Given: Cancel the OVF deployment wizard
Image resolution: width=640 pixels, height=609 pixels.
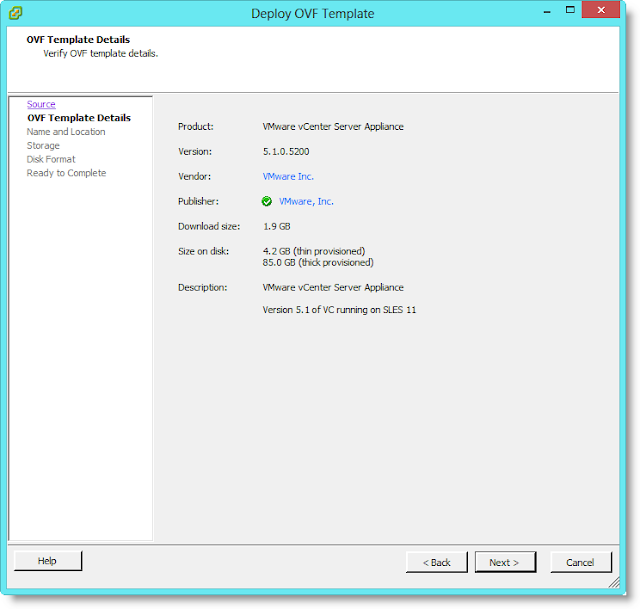Looking at the screenshot, I should 580,562.
